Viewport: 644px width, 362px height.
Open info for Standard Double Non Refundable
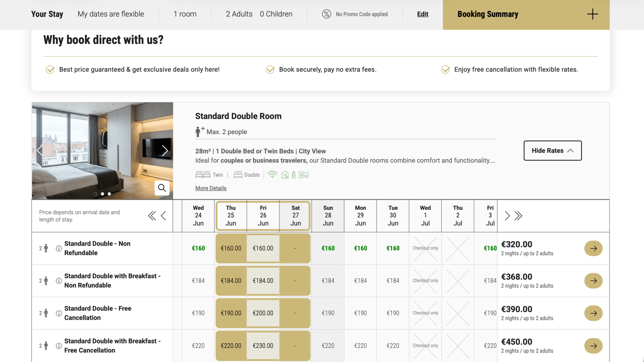point(59,248)
